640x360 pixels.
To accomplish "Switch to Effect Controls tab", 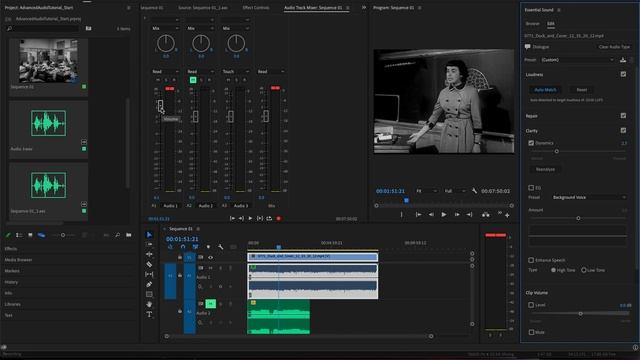I will tap(256, 8).
